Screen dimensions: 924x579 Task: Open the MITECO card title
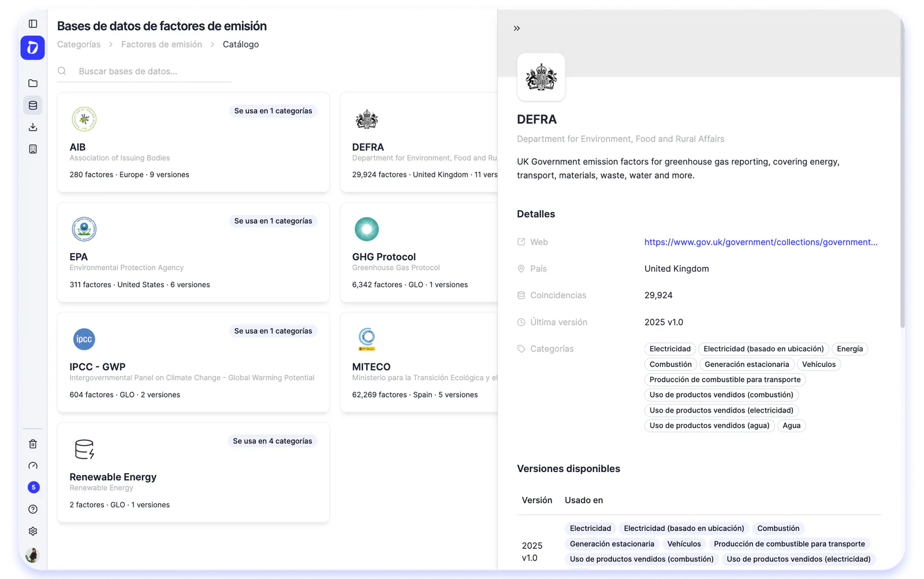pos(371,367)
